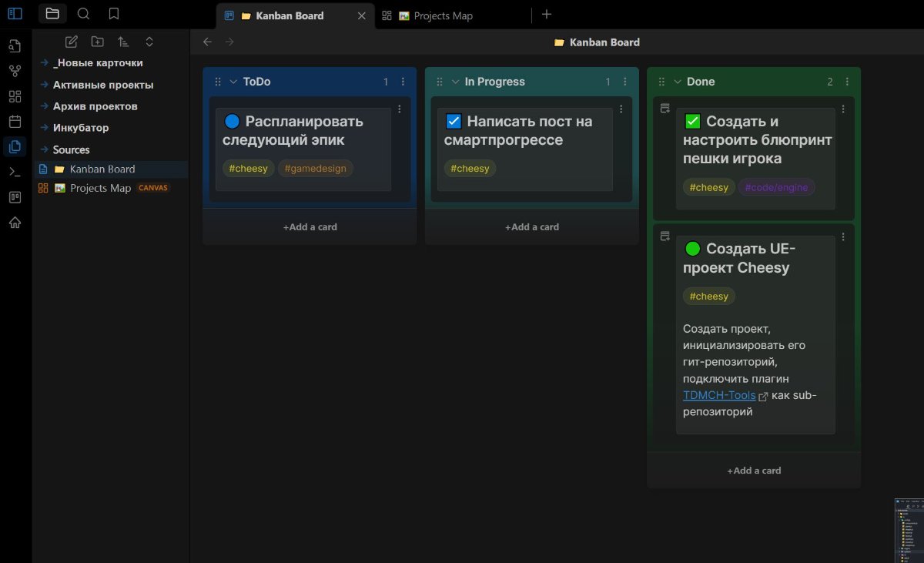Viewport: 924px width, 563px height.
Task: Click the home icon in the ribbon
Action: [15, 223]
